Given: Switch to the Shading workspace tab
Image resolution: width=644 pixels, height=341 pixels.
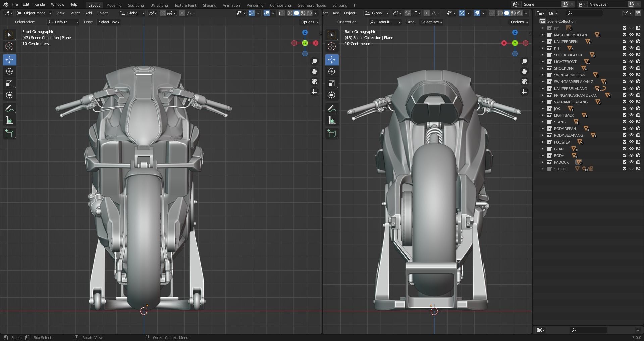Looking at the screenshot, I should (209, 5).
